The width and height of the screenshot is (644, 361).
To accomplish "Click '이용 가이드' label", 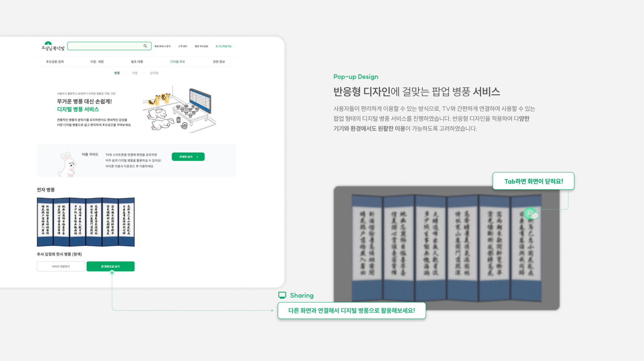I will coord(90,155).
